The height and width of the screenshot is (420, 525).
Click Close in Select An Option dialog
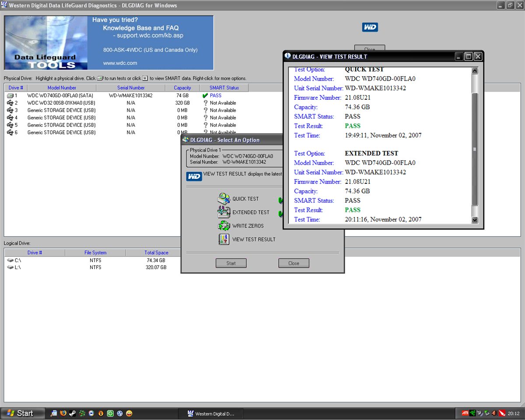[x=294, y=263]
